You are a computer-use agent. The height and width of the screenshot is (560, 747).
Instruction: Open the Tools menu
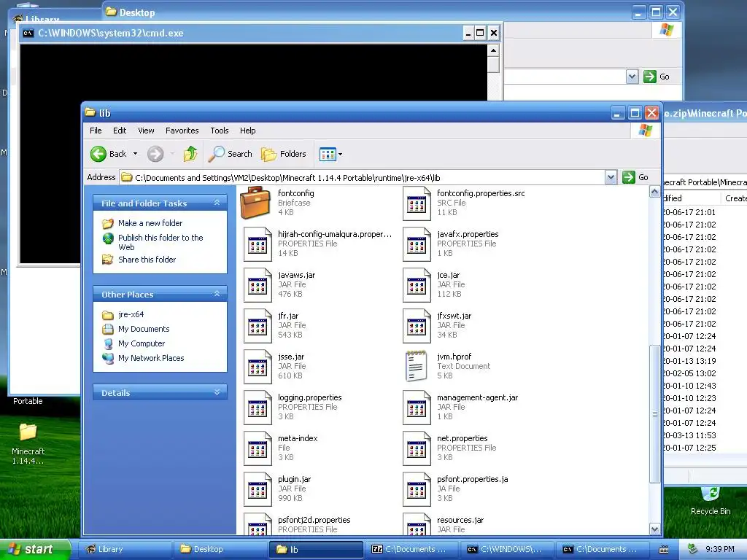click(x=220, y=131)
